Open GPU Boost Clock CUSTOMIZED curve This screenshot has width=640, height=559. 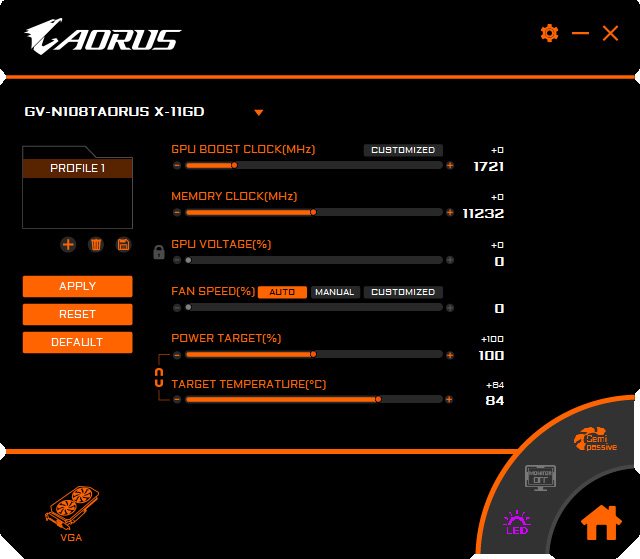[x=403, y=150]
